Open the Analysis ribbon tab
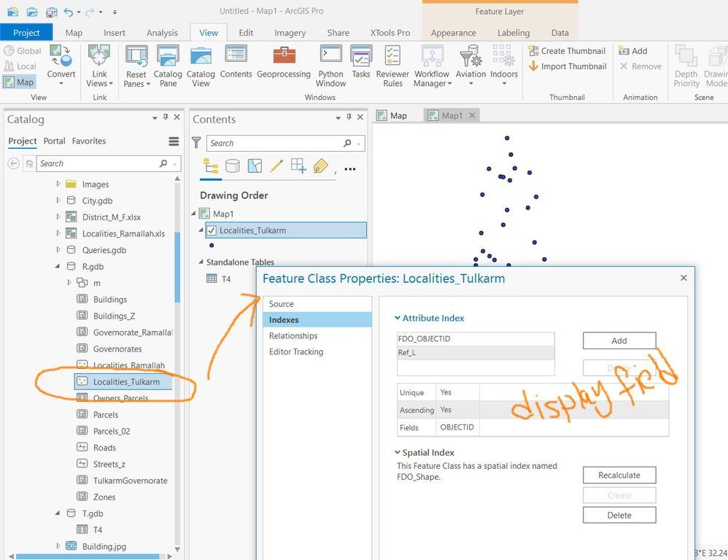Image resolution: width=728 pixels, height=560 pixels. click(x=162, y=33)
